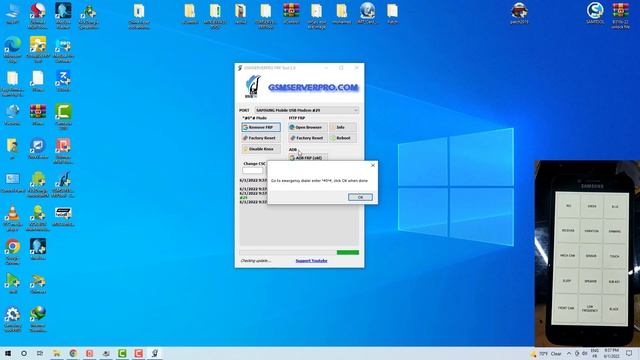The image size is (640, 360).
Task: Select the VLC media player desktop icon
Action: pos(13,218)
